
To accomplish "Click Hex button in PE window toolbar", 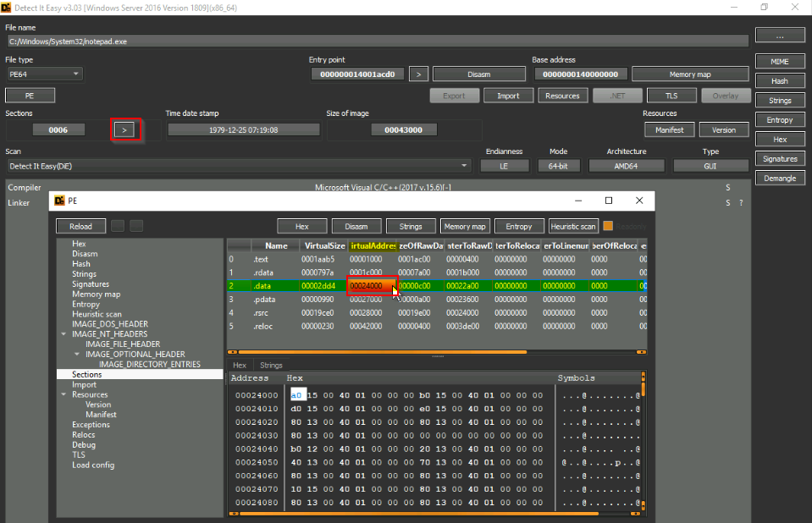I will coord(302,226).
